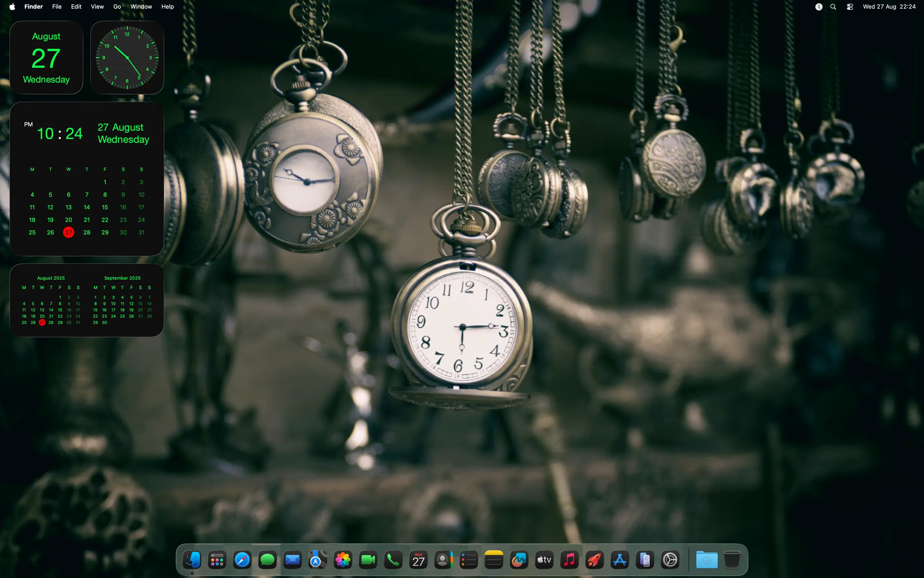This screenshot has width=924, height=578.
Task: Open Spotlight search in menu bar
Action: pyautogui.click(x=833, y=7)
